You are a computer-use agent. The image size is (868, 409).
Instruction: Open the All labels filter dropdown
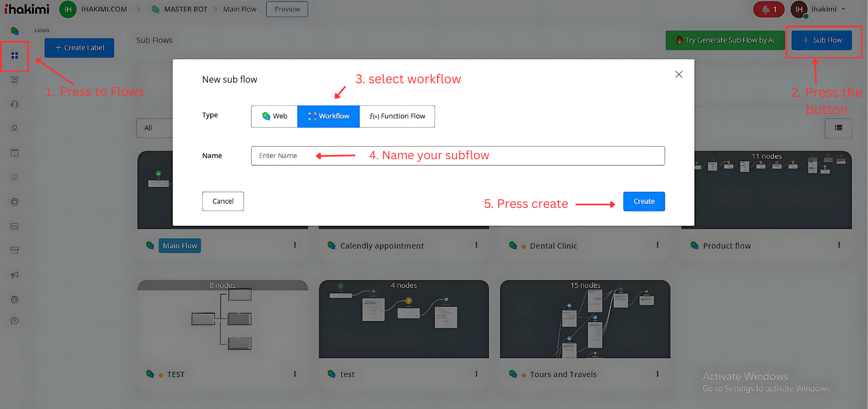[x=154, y=128]
